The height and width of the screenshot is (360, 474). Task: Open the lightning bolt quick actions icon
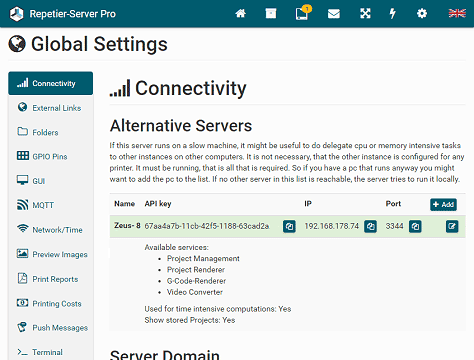[x=393, y=14]
